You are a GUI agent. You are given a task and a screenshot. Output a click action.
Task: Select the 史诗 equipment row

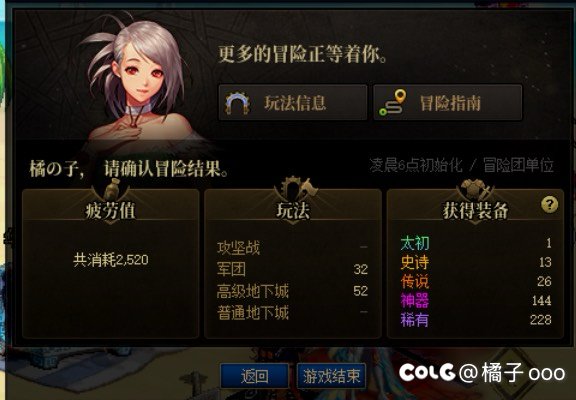click(x=476, y=262)
